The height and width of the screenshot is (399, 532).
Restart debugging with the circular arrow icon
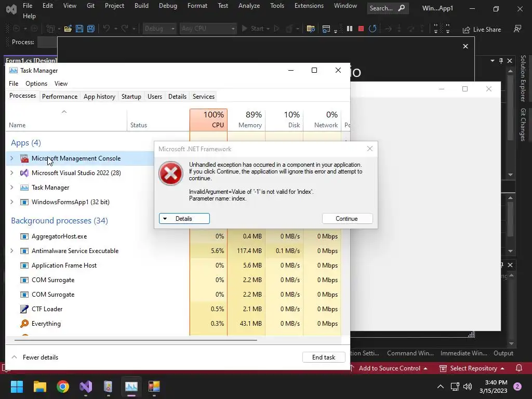point(373,29)
